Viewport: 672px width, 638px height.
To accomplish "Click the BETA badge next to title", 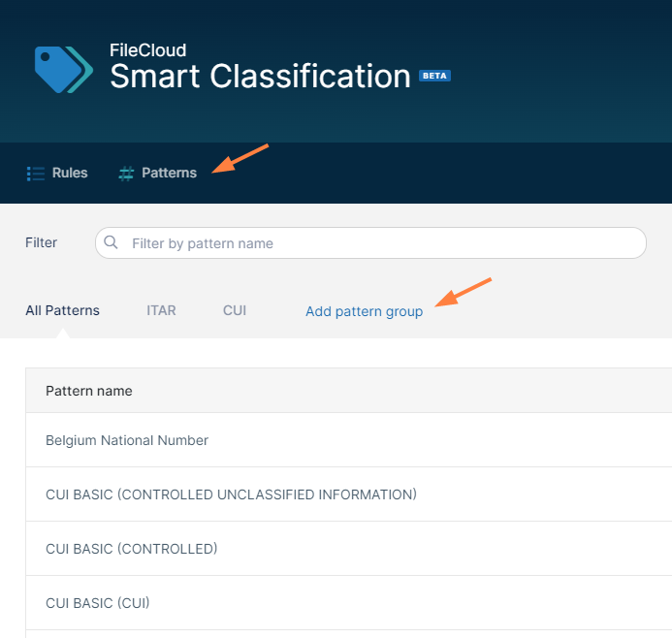I will tap(434, 76).
